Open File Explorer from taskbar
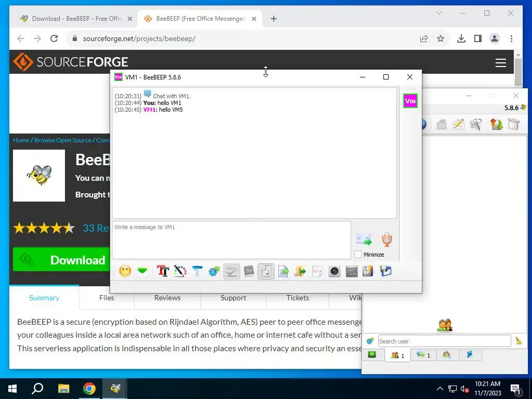532x399 pixels. 63,389
